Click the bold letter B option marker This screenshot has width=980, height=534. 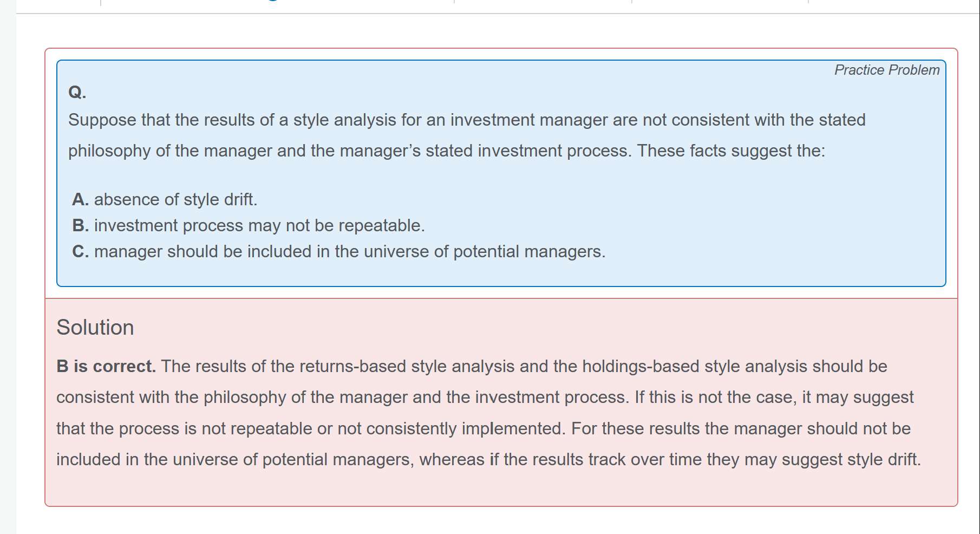(x=80, y=225)
